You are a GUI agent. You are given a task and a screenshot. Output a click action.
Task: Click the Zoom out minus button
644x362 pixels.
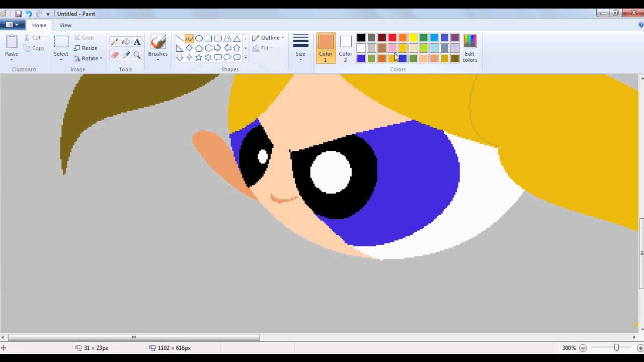click(x=583, y=348)
